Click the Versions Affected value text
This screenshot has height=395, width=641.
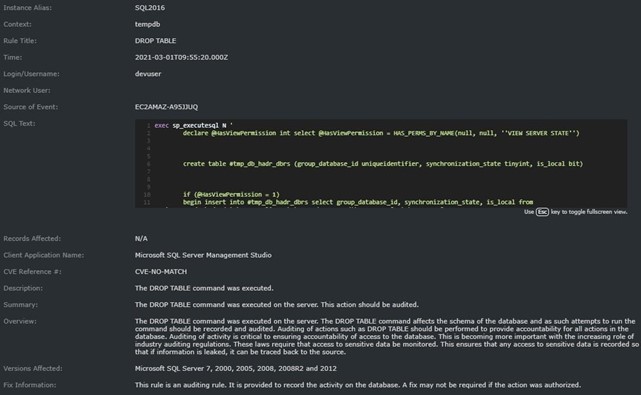pos(235,368)
